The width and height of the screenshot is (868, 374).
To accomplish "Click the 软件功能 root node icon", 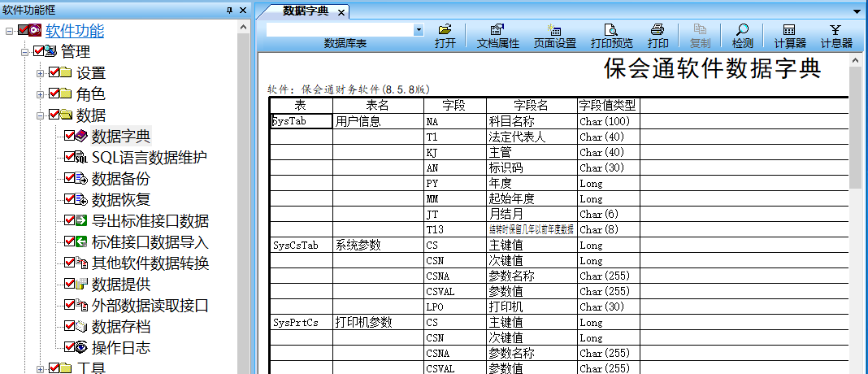I will [36, 30].
